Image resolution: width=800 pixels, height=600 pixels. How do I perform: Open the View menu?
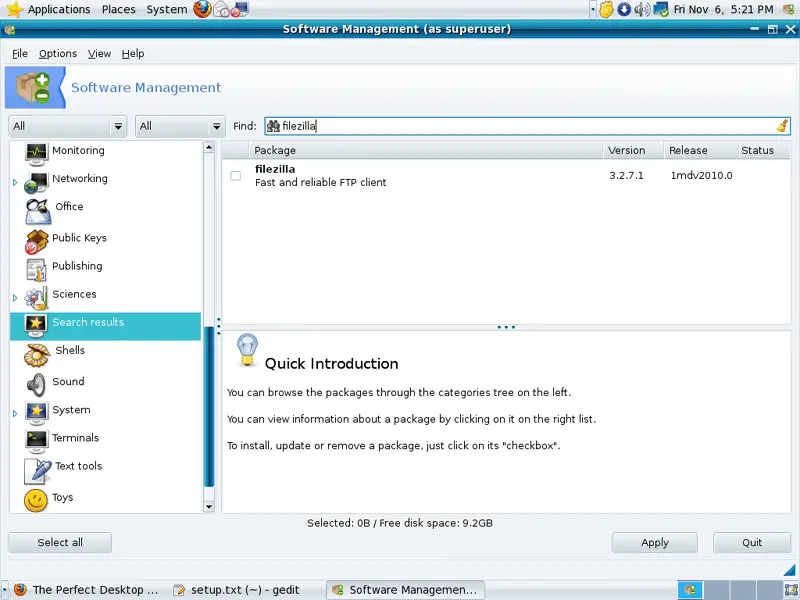pos(99,54)
